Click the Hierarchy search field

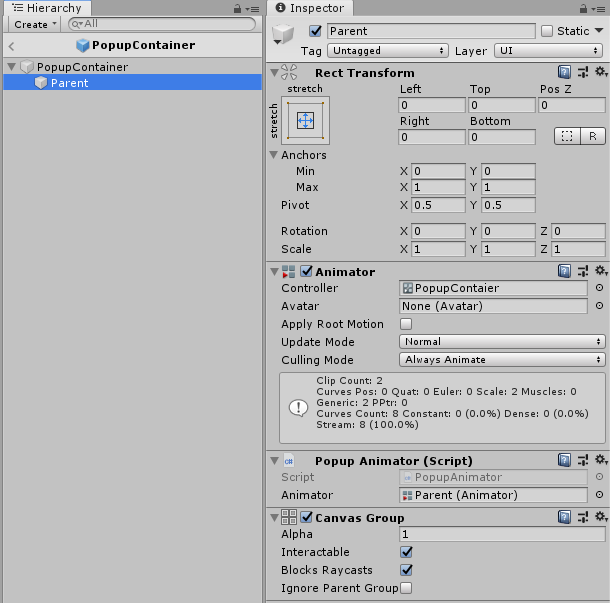[x=161, y=24]
